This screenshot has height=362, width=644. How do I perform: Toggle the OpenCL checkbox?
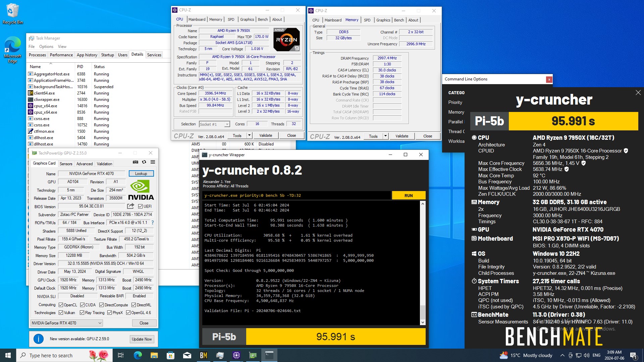pos(61,305)
